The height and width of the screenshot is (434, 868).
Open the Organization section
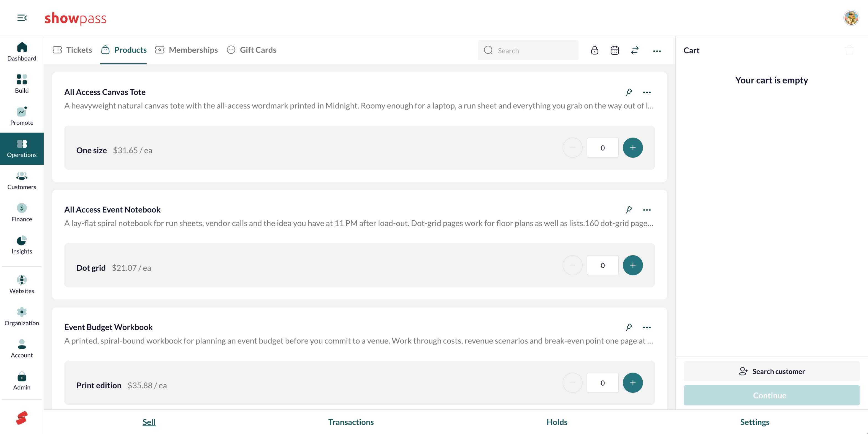pyautogui.click(x=22, y=317)
